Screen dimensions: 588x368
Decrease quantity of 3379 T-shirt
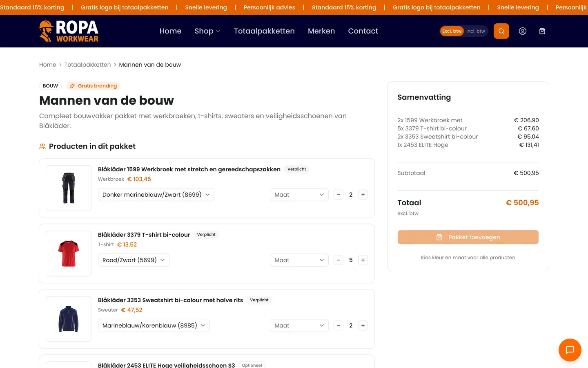point(339,260)
